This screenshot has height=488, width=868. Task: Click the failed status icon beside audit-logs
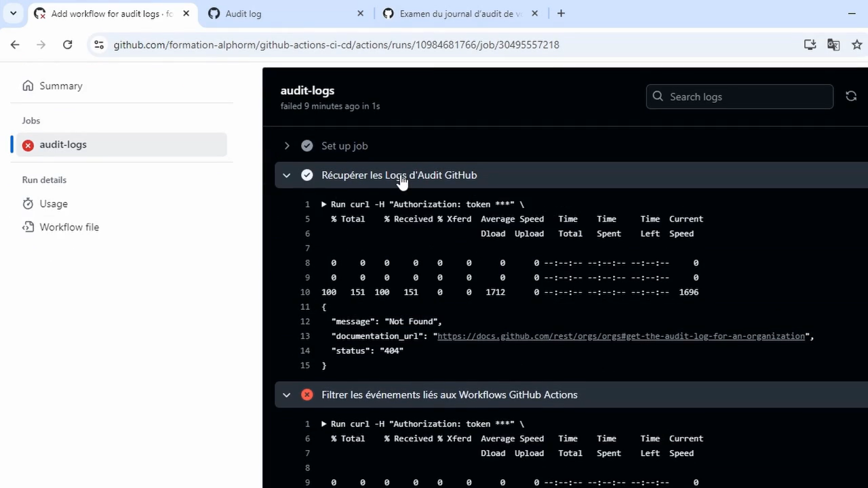click(28, 144)
